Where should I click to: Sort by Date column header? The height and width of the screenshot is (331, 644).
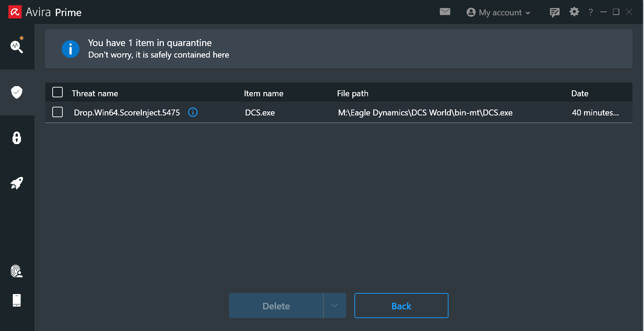point(580,93)
